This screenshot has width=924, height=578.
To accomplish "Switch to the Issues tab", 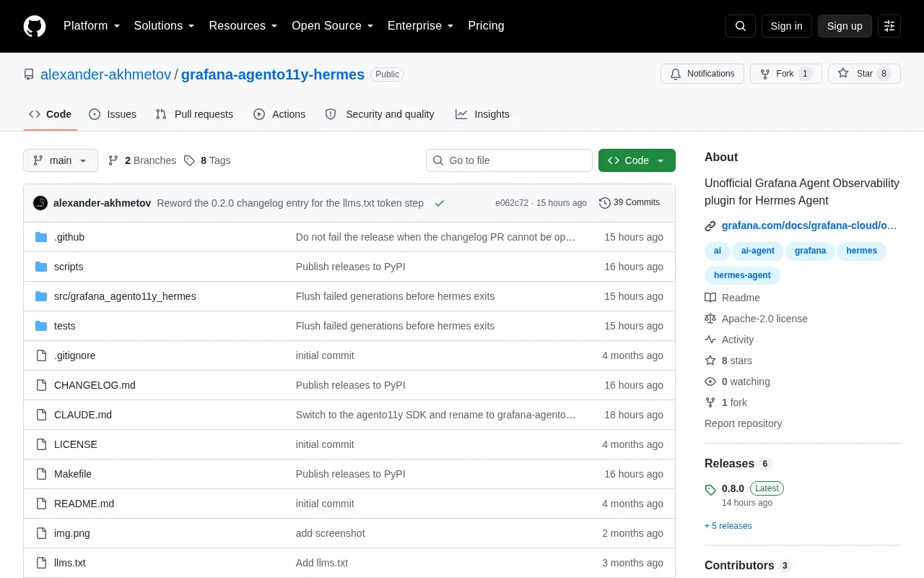I will 113,114.
